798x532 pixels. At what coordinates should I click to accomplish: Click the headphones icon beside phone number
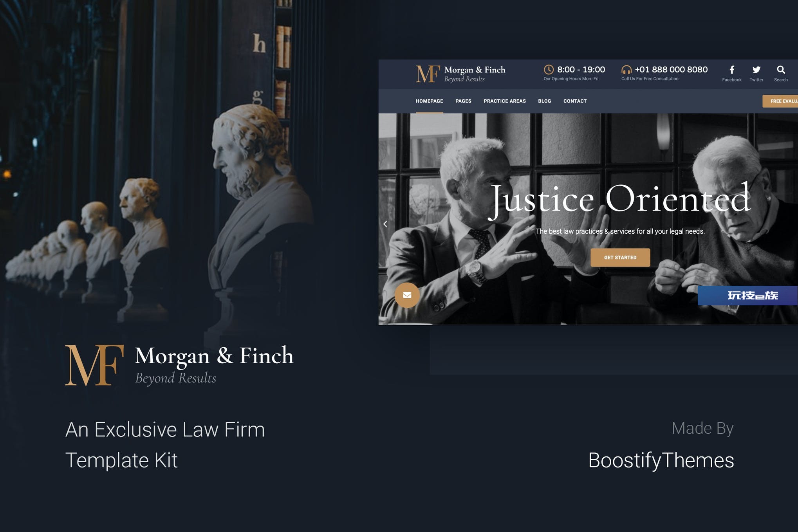(x=626, y=70)
